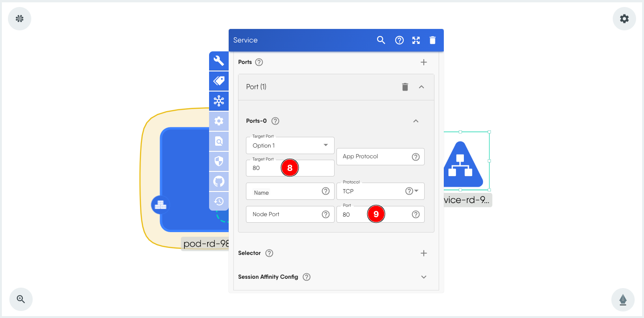Open the history clock icon in sidebar
644x318 pixels.
pos(219,201)
